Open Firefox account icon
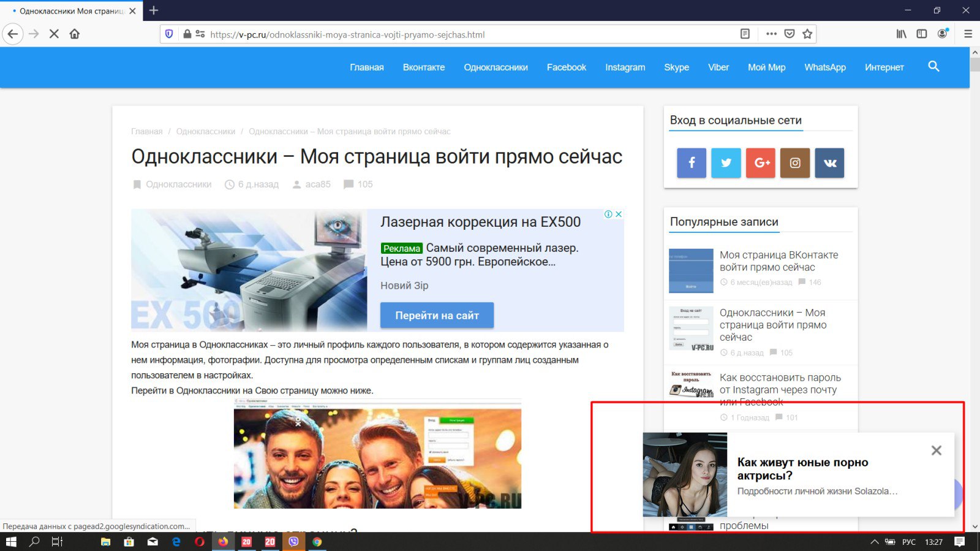The width and height of the screenshot is (980, 551). 943,34
